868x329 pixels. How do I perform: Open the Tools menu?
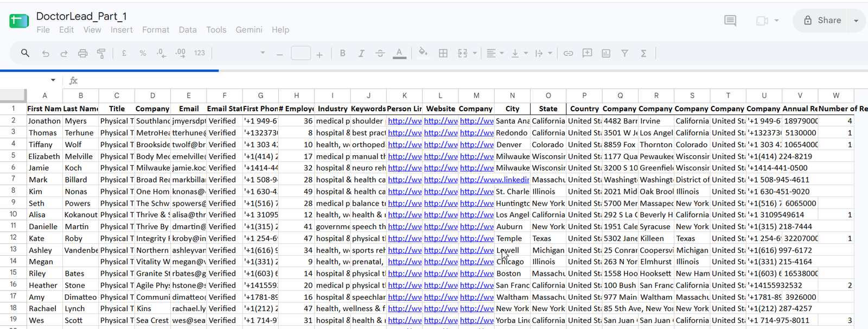point(216,30)
